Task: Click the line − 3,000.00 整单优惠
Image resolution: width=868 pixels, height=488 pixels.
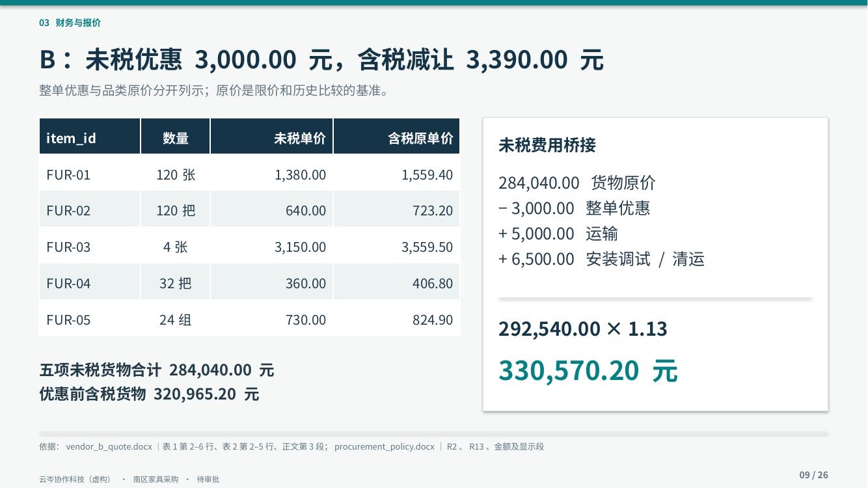Action: [x=574, y=208]
